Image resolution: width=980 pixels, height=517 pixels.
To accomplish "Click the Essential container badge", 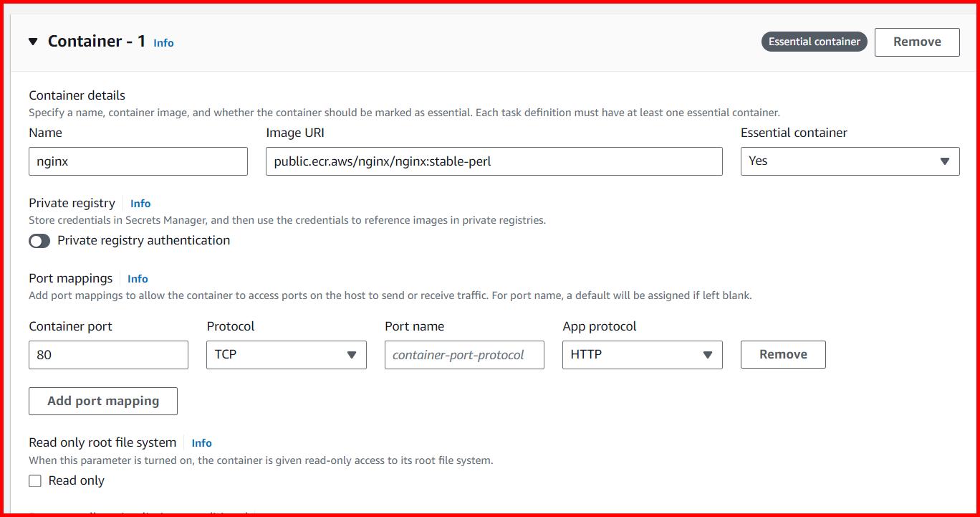I will coord(814,41).
